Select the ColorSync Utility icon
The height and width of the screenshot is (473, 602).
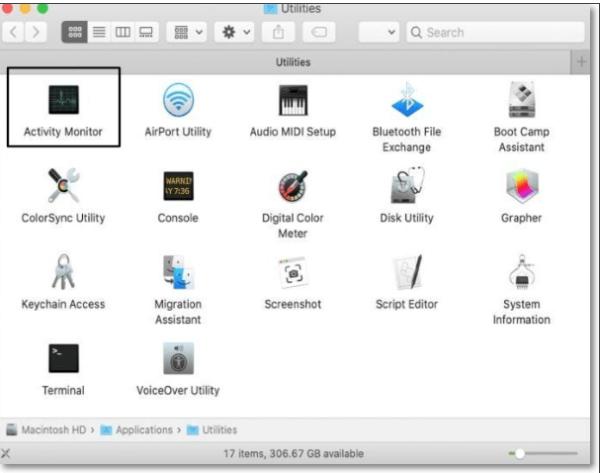pyautogui.click(x=64, y=185)
